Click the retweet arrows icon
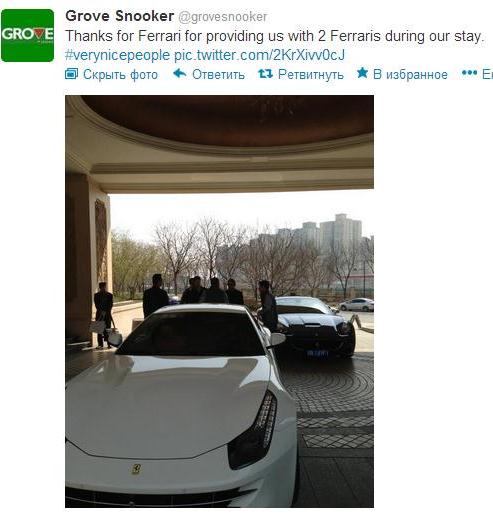 [265, 74]
